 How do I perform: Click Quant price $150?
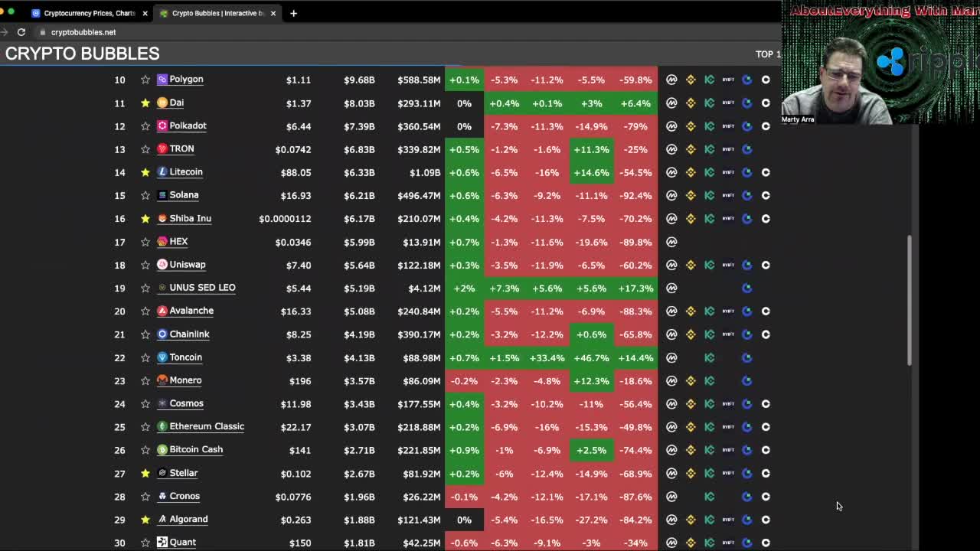[300, 543]
